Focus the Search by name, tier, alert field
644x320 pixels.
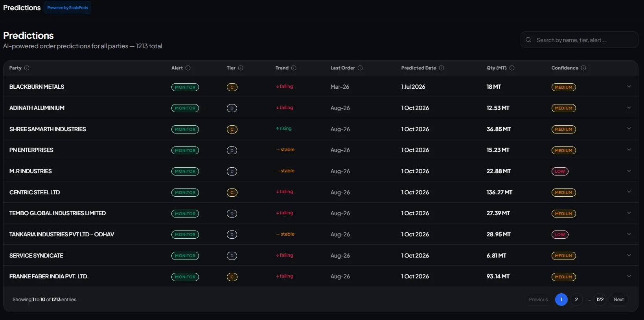[x=579, y=40]
